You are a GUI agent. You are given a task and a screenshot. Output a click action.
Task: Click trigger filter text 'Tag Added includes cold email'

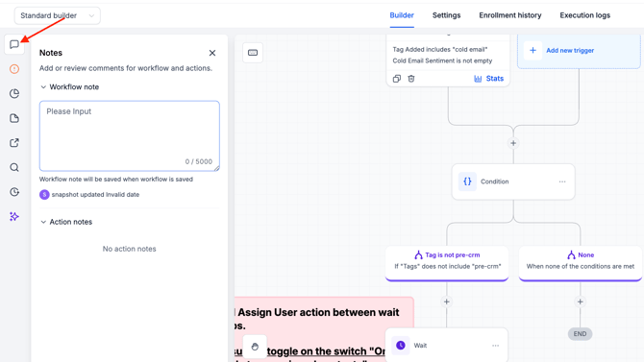[x=440, y=49]
